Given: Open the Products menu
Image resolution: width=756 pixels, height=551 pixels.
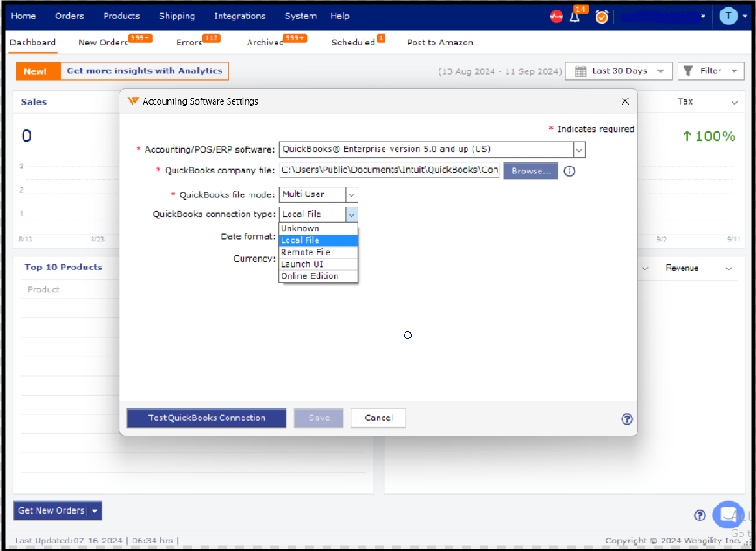Looking at the screenshot, I should coord(121,16).
